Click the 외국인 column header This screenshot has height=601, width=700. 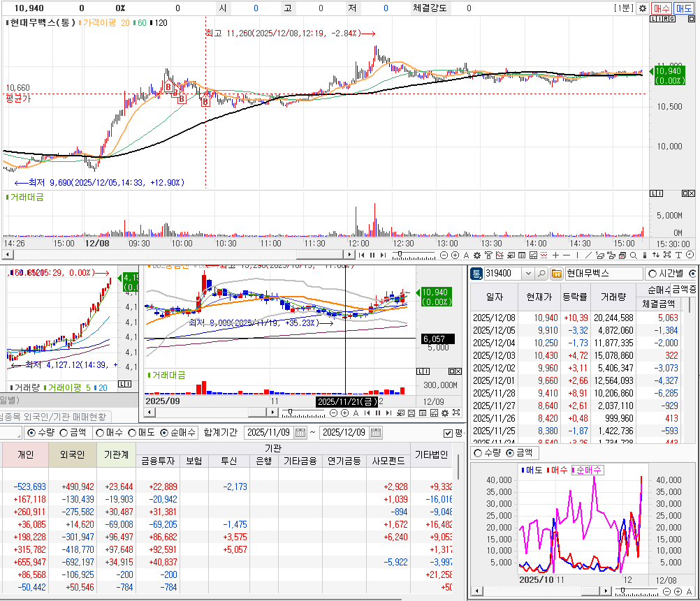pyautogui.click(x=73, y=454)
